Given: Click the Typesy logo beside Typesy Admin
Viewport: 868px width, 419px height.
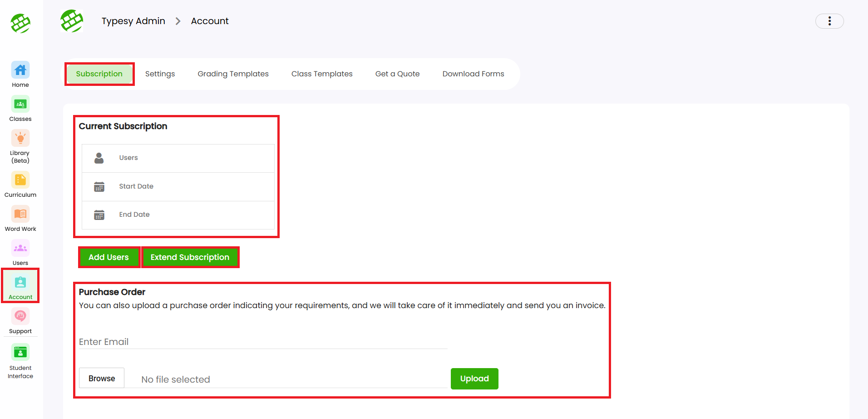Looking at the screenshot, I should pos(72,21).
